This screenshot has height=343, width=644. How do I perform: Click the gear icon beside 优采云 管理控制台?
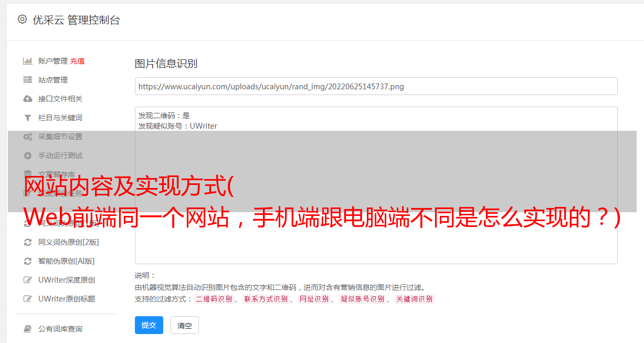coord(22,19)
